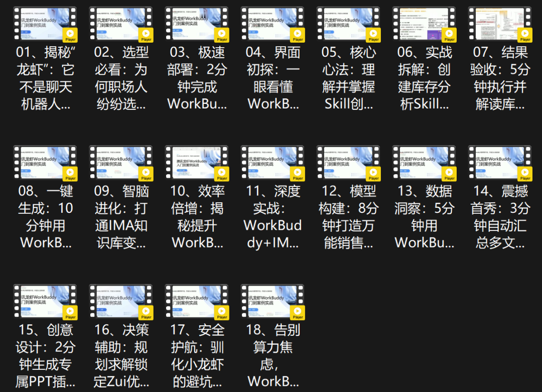Select file name "13、数据洞察：5分钟用WorkBu..."
This screenshot has width=542, height=392.
pos(425,217)
